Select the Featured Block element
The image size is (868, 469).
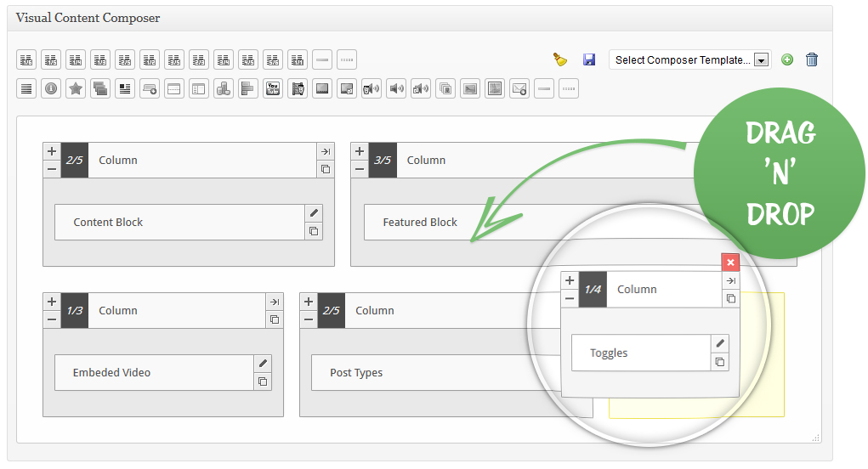(420, 223)
